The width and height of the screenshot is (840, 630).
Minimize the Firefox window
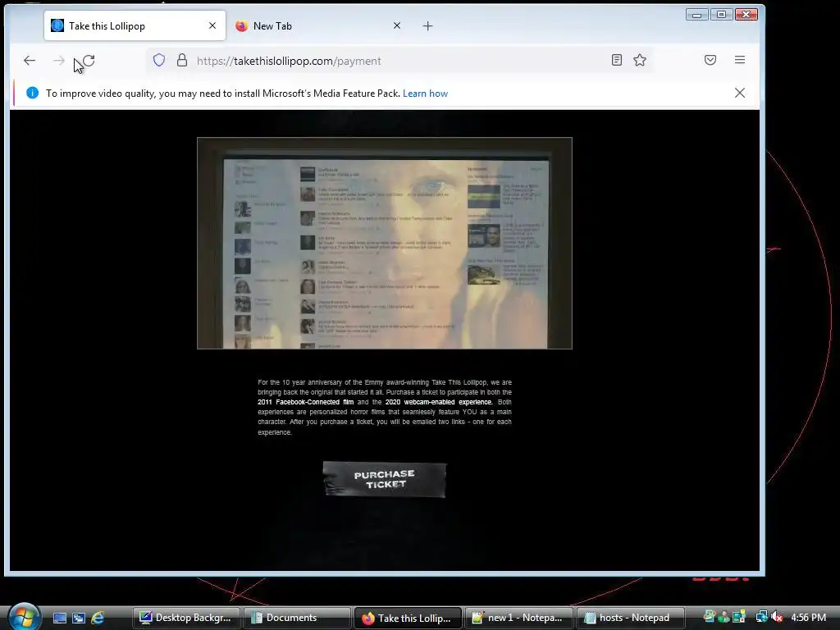pos(696,15)
